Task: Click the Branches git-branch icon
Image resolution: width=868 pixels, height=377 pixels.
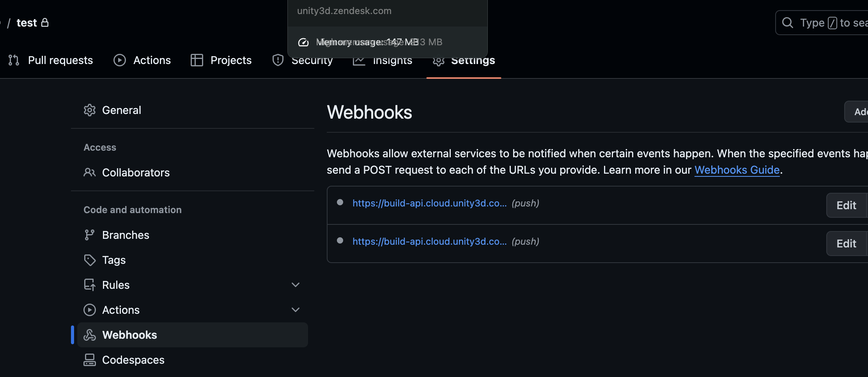Action: (90, 235)
